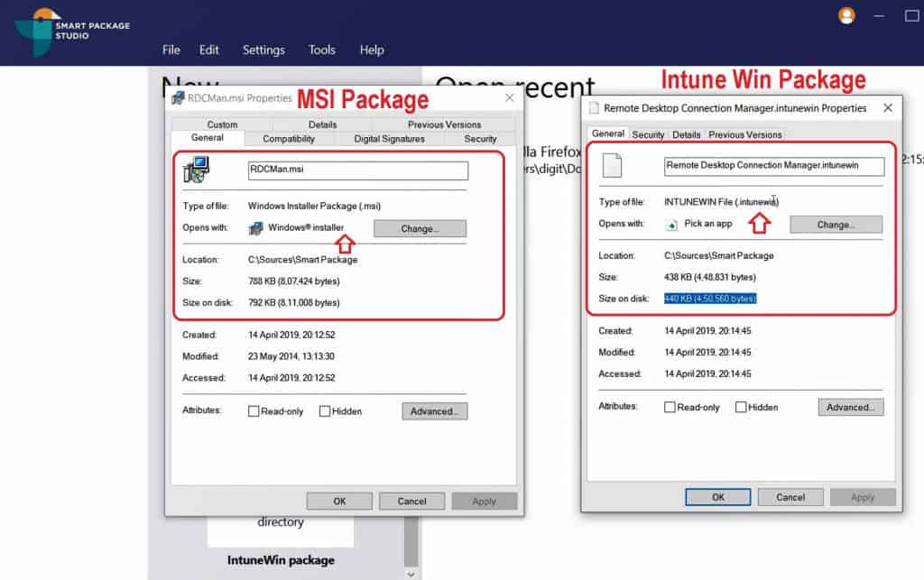This screenshot has height=580, width=924.
Task: Close the intunewin Properties dialog
Action: click(x=888, y=107)
